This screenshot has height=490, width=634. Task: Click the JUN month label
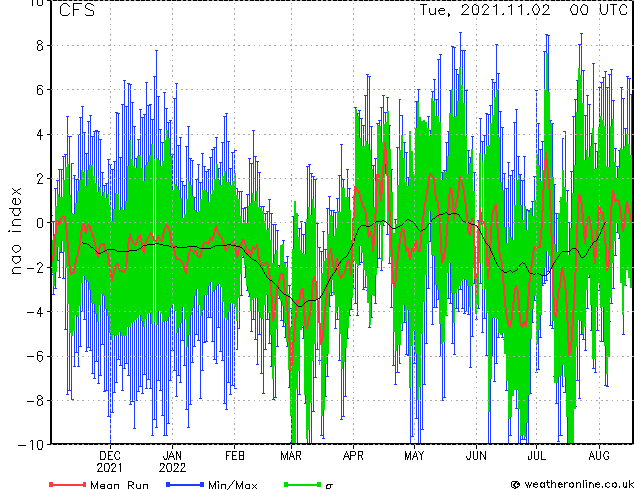point(476,456)
